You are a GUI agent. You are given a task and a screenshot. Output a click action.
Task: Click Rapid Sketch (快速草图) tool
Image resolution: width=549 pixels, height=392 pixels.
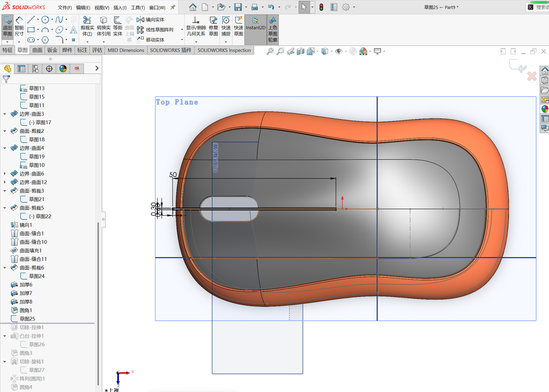point(239,27)
